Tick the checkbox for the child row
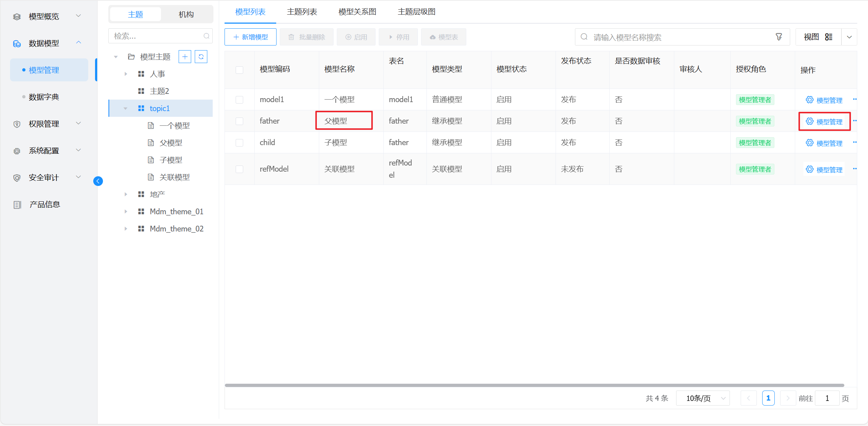This screenshot has width=868, height=426. (x=239, y=143)
